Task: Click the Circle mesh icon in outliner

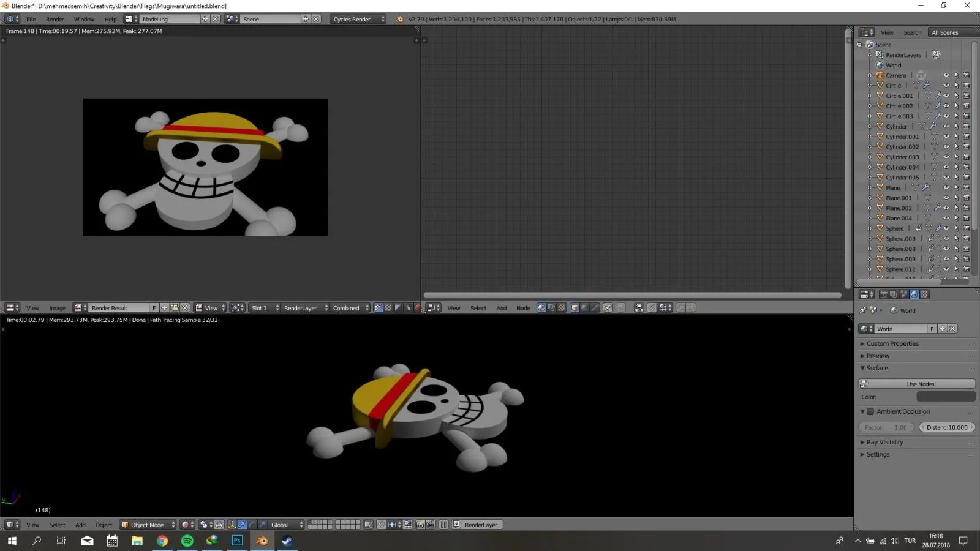Action: [x=880, y=86]
